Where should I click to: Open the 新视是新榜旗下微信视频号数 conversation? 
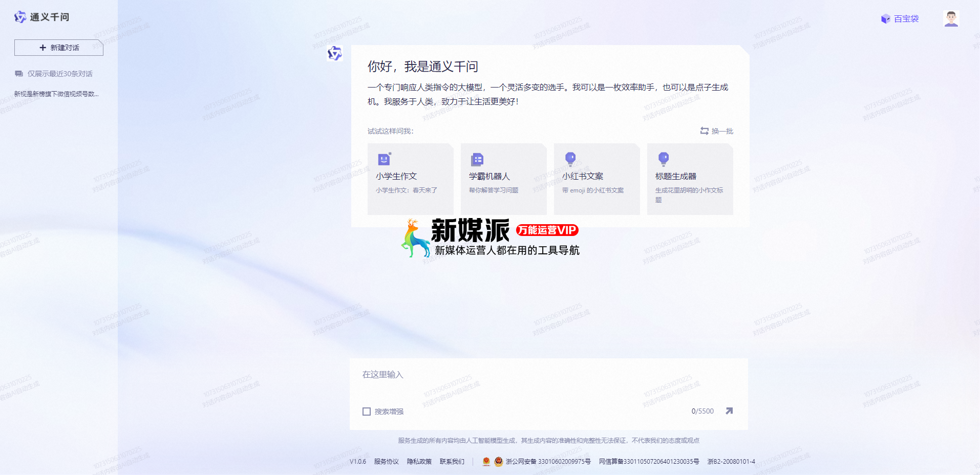[x=56, y=94]
